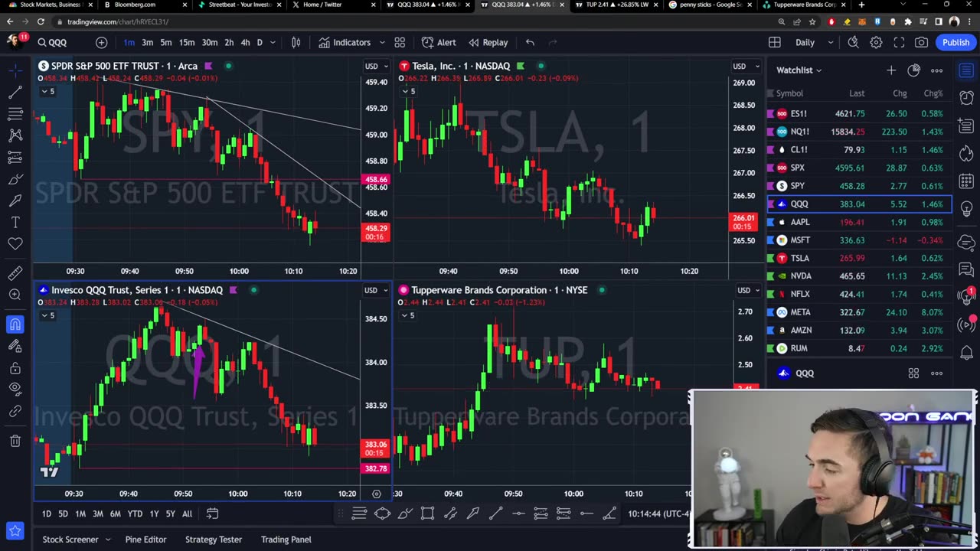Toggle magnet mode in left toolbar
The width and height of the screenshot is (980, 551).
pyautogui.click(x=15, y=324)
